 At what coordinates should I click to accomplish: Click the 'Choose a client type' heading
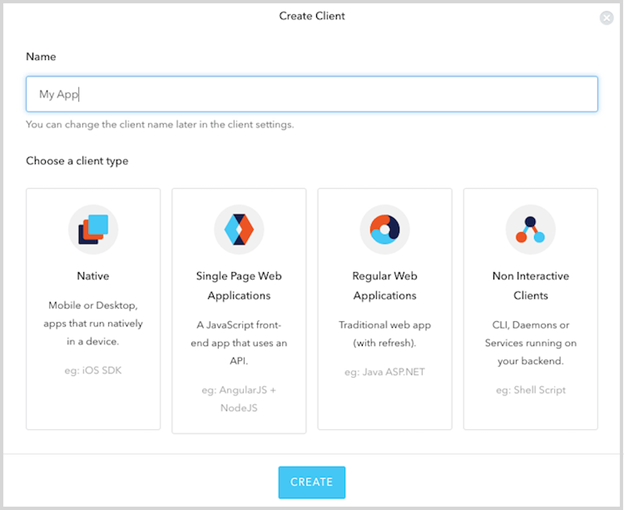click(77, 161)
